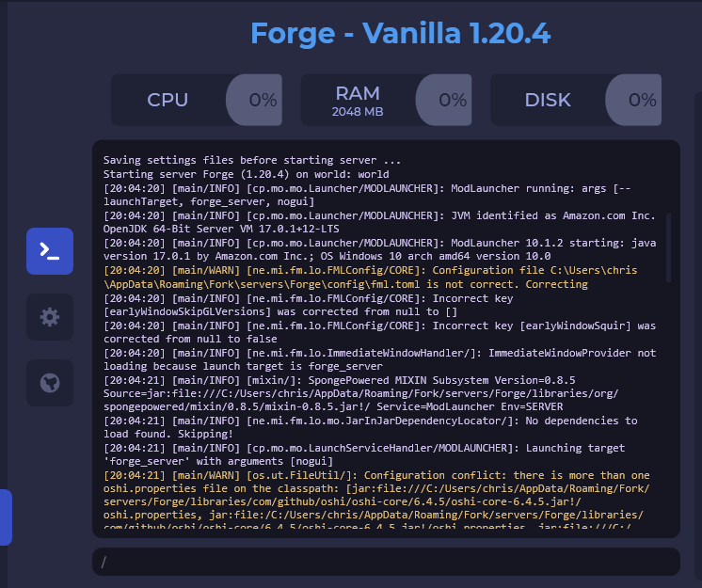
Task: Click '[earlyWindowSkipGLVersions] was corrected from null' line
Action: pyautogui.click(x=280, y=311)
